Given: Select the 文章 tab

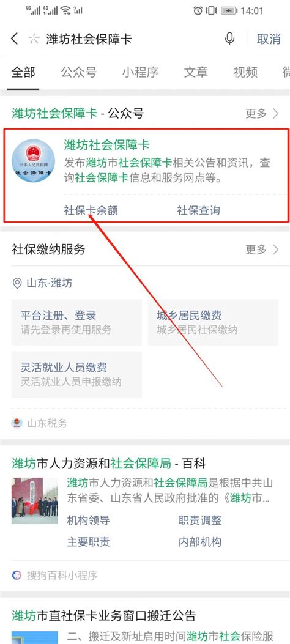Looking at the screenshot, I should click(196, 73).
